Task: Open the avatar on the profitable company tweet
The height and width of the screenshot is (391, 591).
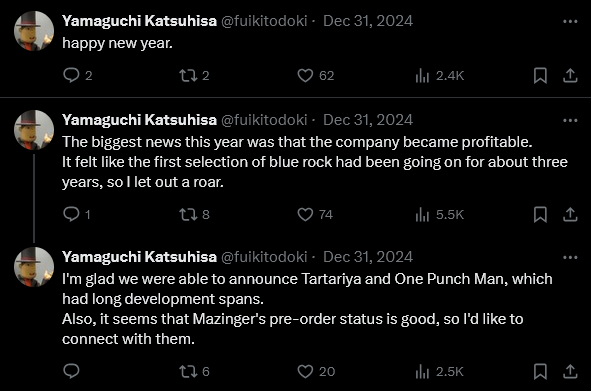Action: click(x=34, y=130)
